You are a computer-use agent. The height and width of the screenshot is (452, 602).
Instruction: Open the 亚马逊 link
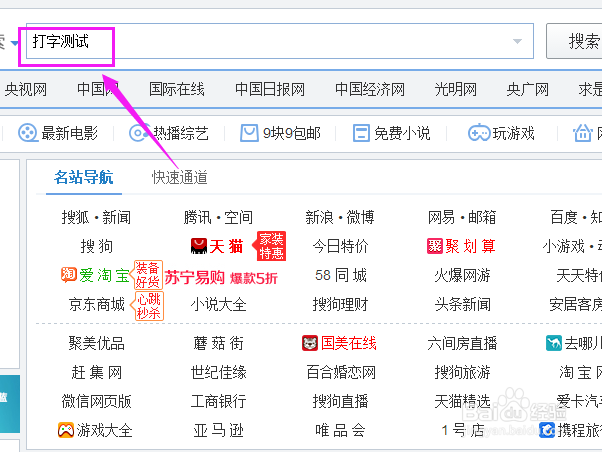218,430
